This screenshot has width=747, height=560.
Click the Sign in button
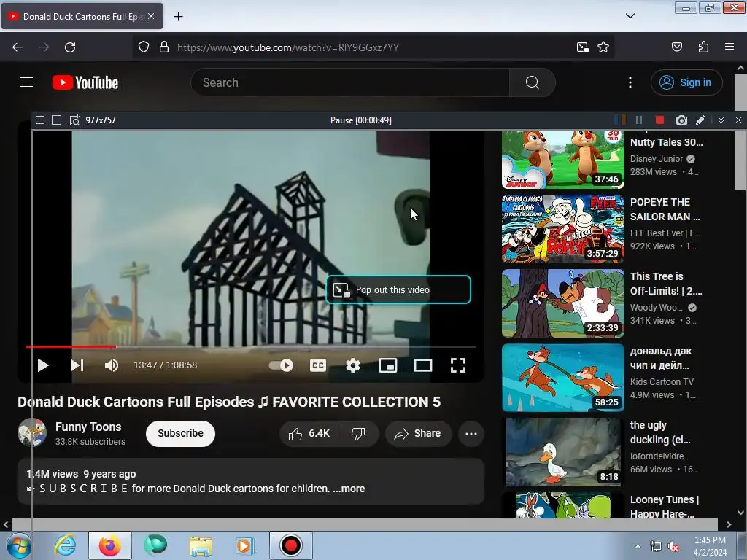click(686, 82)
